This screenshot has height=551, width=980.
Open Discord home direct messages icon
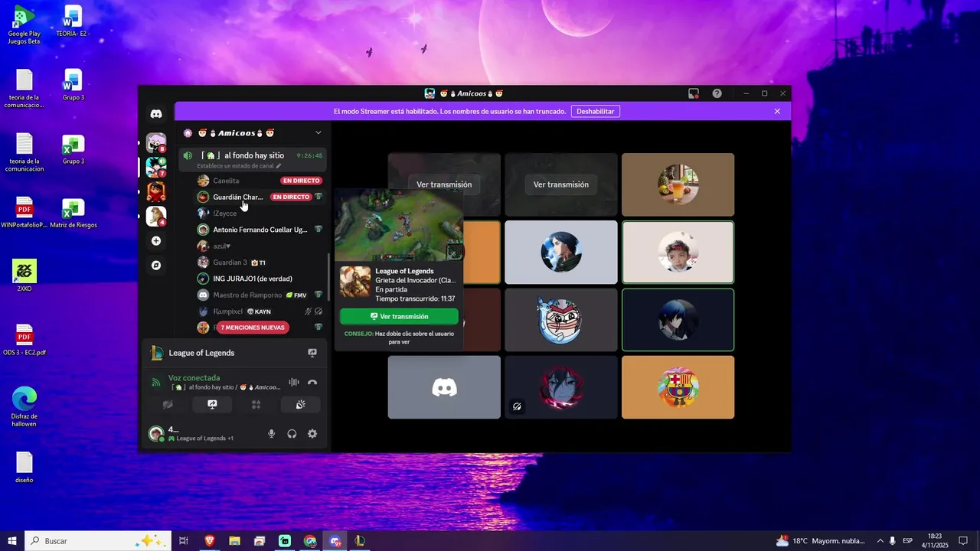[x=156, y=114]
